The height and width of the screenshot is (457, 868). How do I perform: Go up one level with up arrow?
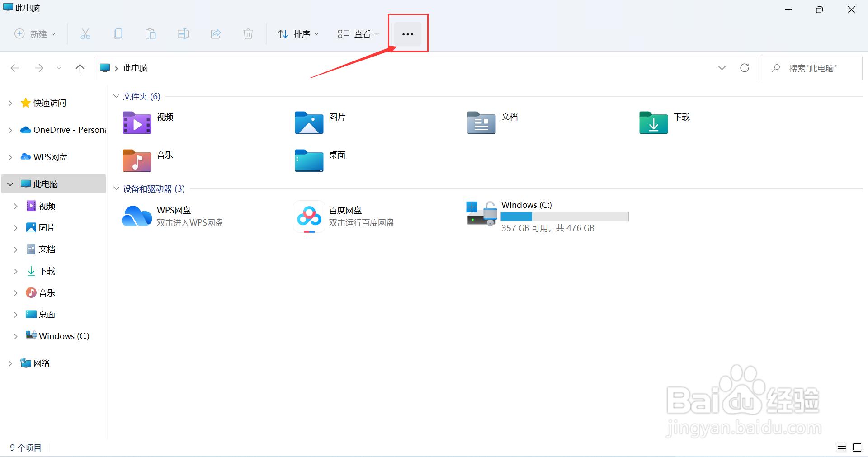tap(80, 68)
